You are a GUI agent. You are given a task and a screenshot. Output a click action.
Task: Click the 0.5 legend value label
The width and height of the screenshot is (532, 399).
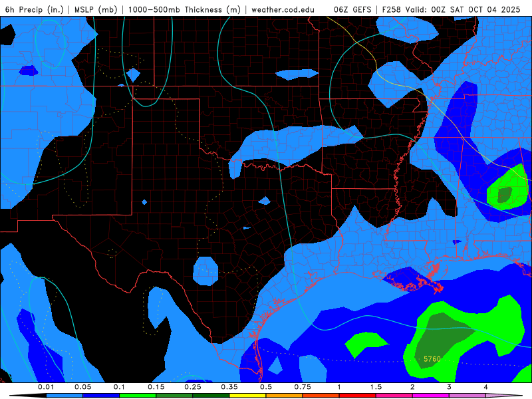tap(266, 387)
